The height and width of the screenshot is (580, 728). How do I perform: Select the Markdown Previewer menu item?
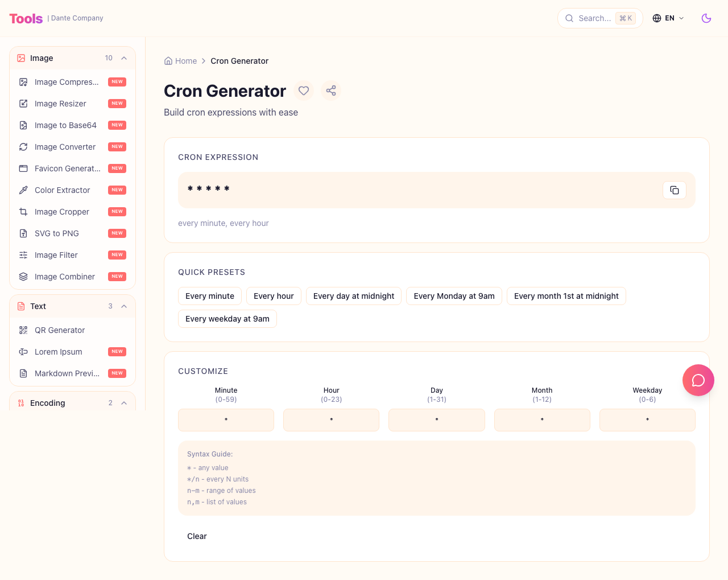[x=67, y=373]
